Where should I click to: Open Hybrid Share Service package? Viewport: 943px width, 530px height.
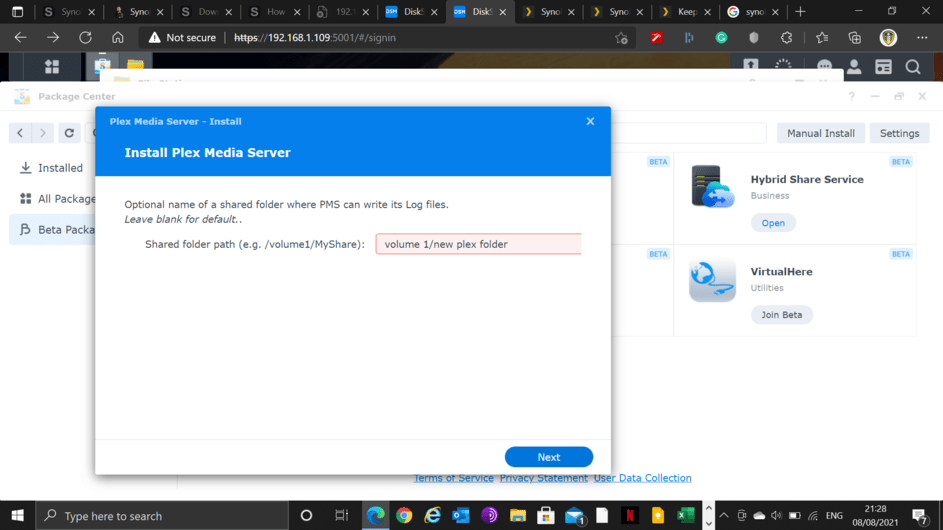773,223
